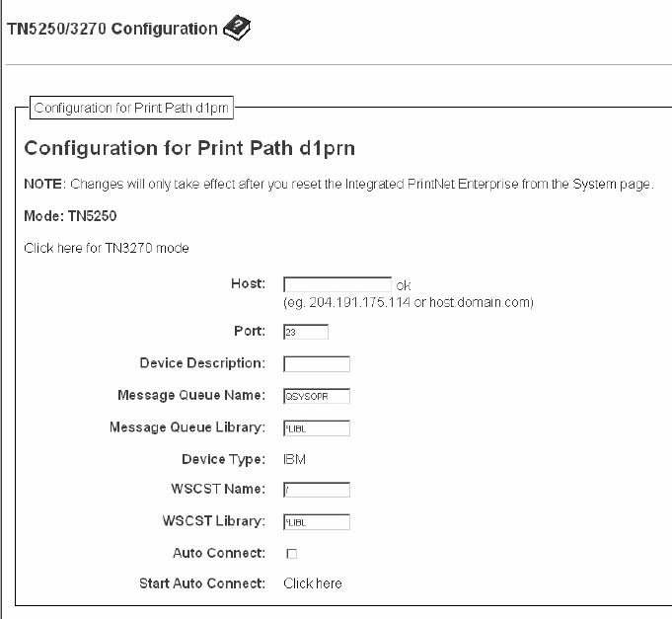The image size is (672, 619).
Task: Open the help book icon beside the title
Action: [x=238, y=30]
